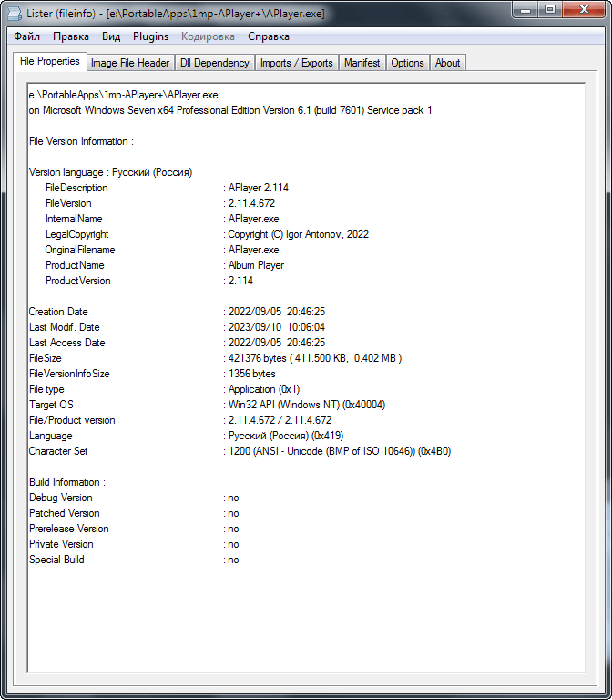This screenshot has width=612, height=700.
Task: Click the Lister window title bar icon
Action: 15,14
